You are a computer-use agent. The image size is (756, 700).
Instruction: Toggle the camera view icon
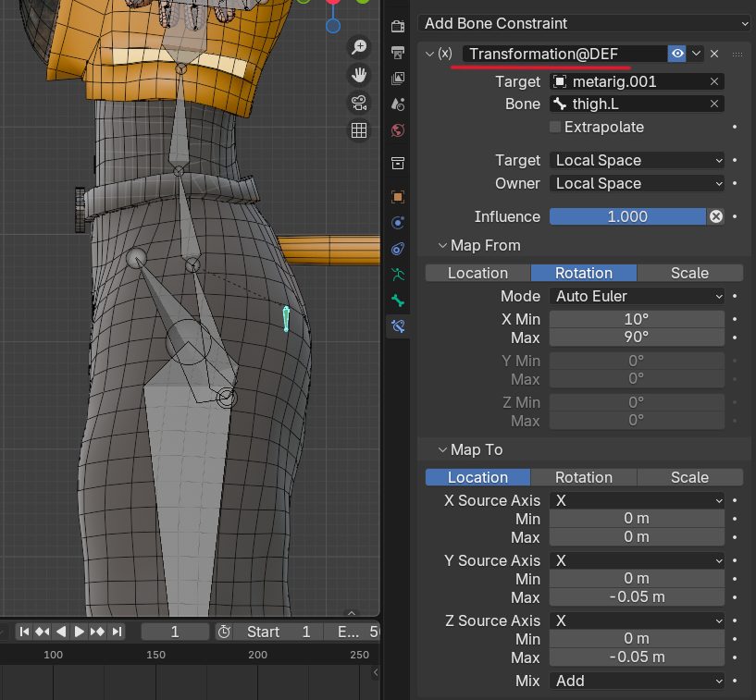pos(358,103)
